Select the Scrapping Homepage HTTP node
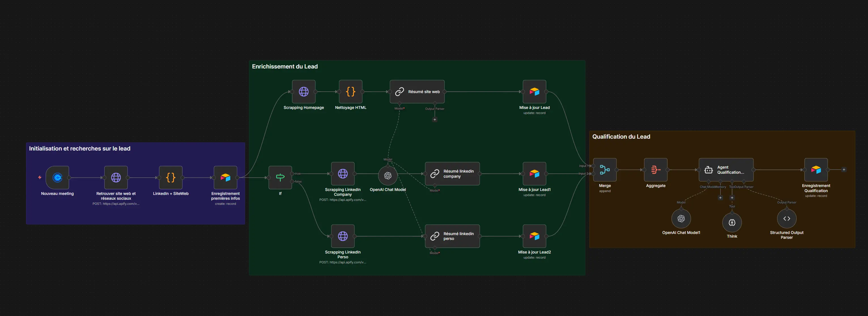 [304, 92]
